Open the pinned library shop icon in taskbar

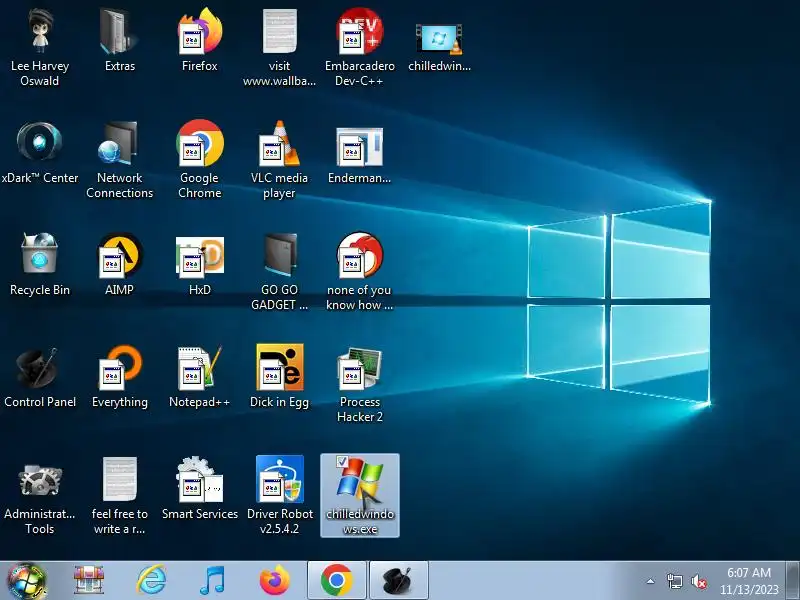[89, 581]
